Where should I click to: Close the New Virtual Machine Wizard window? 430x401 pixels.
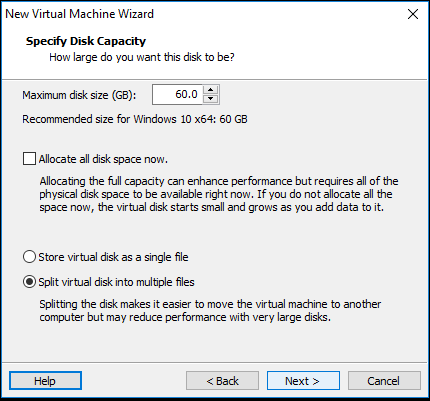pyautogui.click(x=413, y=14)
